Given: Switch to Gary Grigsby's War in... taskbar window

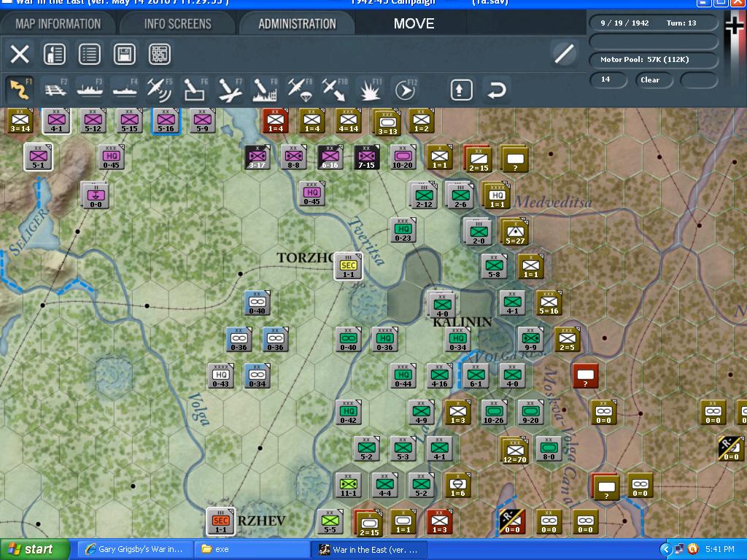Looking at the screenshot, I should click(135, 549).
